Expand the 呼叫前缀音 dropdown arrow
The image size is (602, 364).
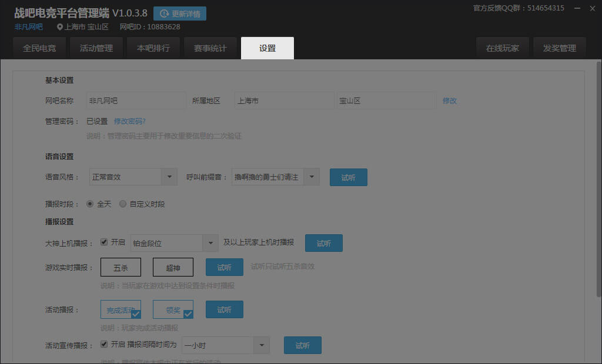pyautogui.click(x=312, y=177)
